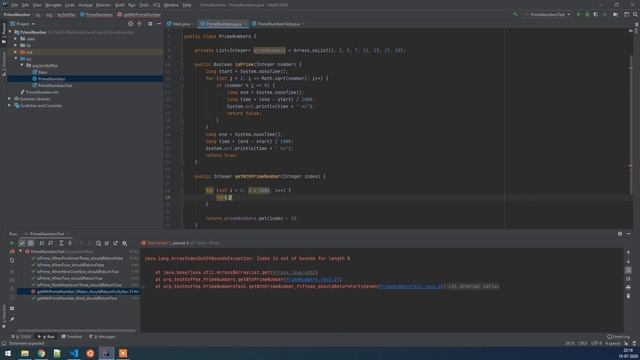Toggle the show ignored tests icon

[x=31, y=243]
